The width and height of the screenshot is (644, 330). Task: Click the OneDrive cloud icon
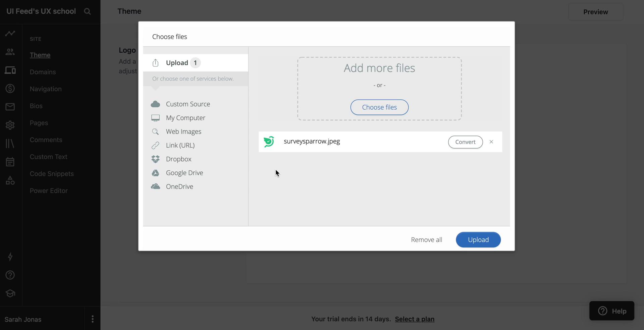[x=155, y=186]
